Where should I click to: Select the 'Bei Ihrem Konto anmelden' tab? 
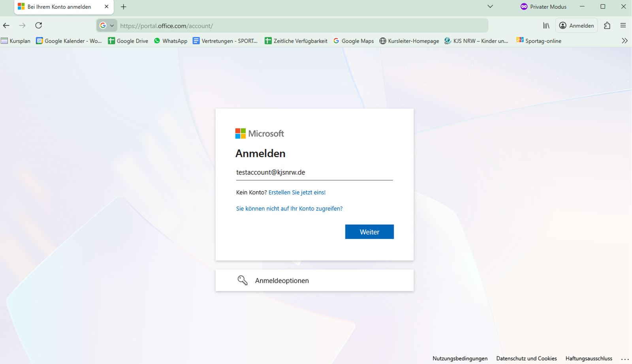pyautogui.click(x=59, y=7)
